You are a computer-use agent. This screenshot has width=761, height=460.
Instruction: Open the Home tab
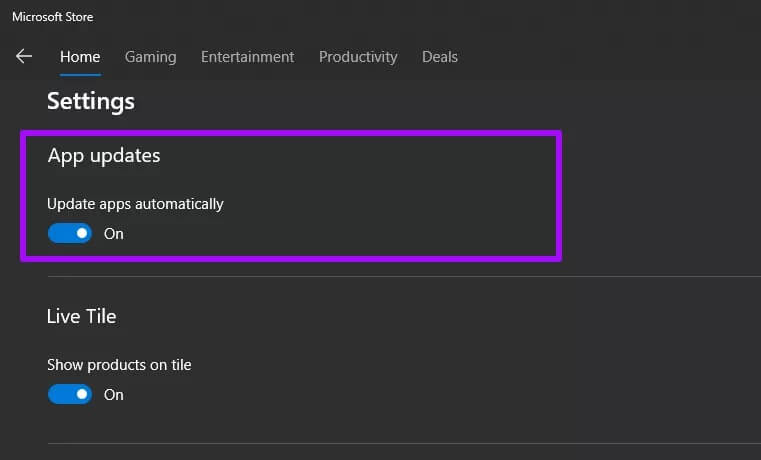(x=80, y=57)
